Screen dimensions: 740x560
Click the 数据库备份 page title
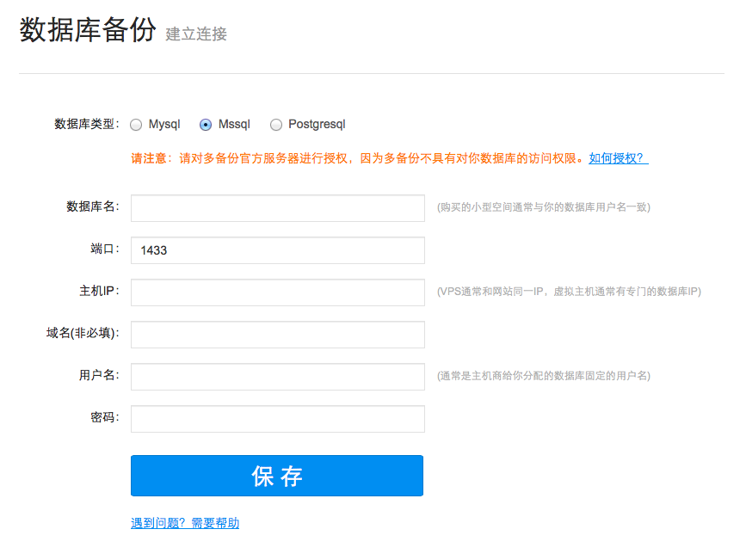(86, 31)
